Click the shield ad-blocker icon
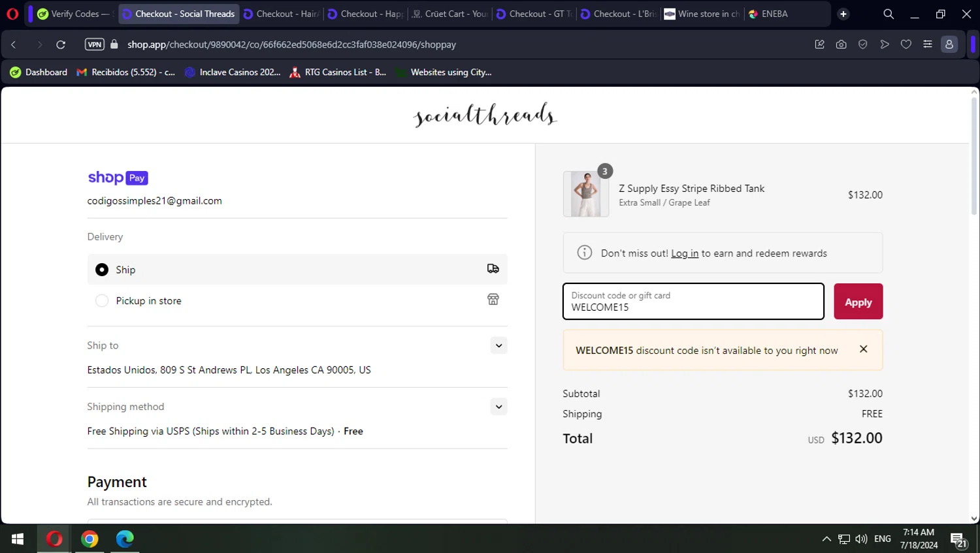The height and width of the screenshot is (553, 980). [863, 44]
